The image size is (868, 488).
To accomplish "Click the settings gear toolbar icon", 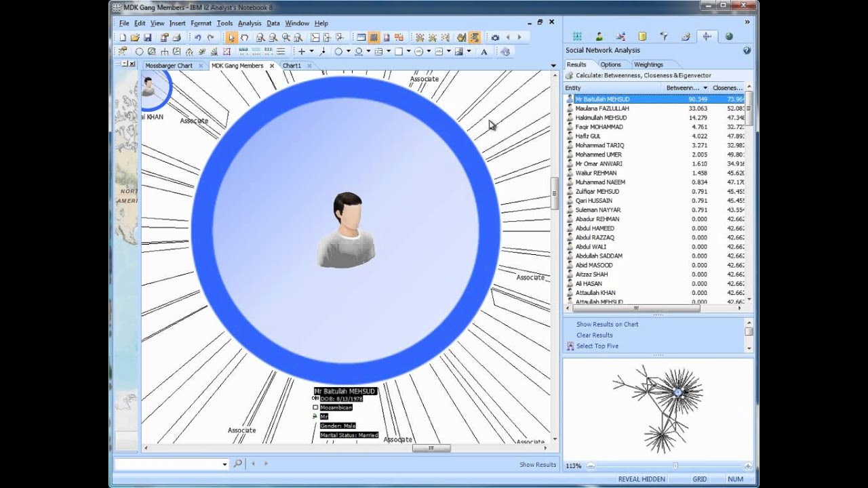I will click(x=495, y=38).
